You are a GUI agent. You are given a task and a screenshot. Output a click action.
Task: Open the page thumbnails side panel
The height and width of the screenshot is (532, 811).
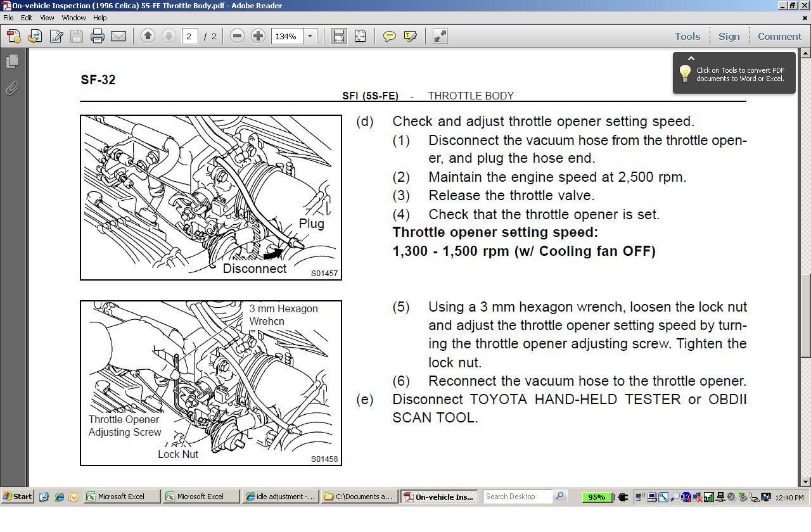coord(12,61)
